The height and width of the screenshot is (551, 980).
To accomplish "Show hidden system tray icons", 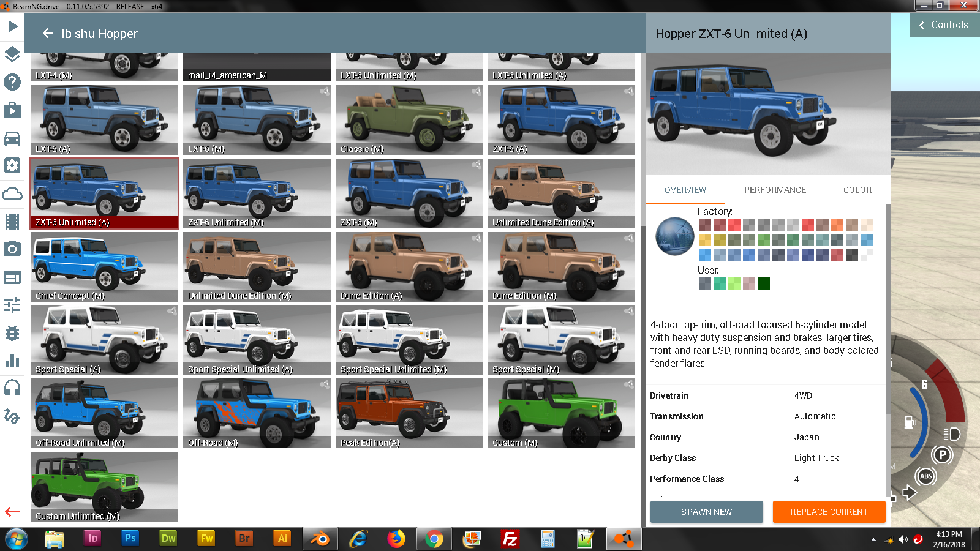I will pos(873,539).
